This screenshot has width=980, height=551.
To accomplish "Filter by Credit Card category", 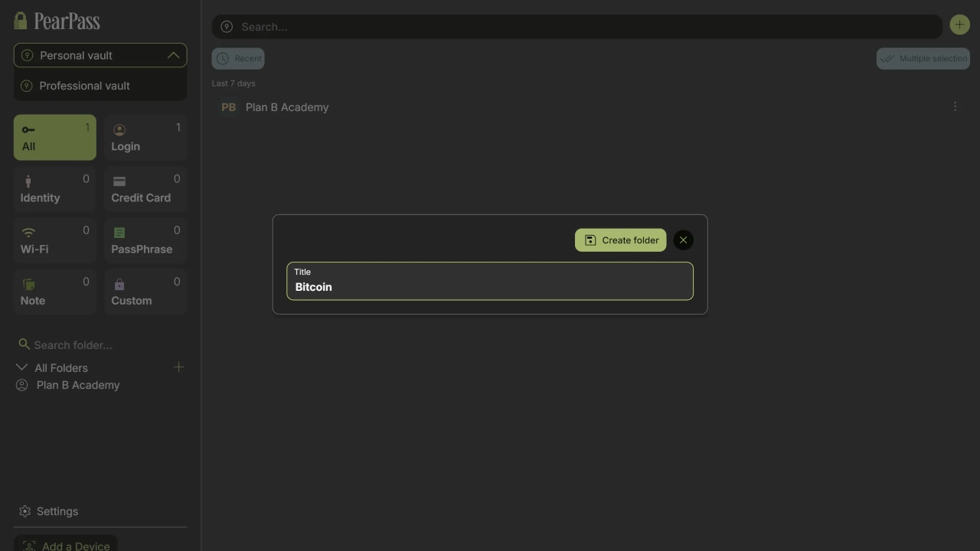I will pyautogui.click(x=145, y=189).
